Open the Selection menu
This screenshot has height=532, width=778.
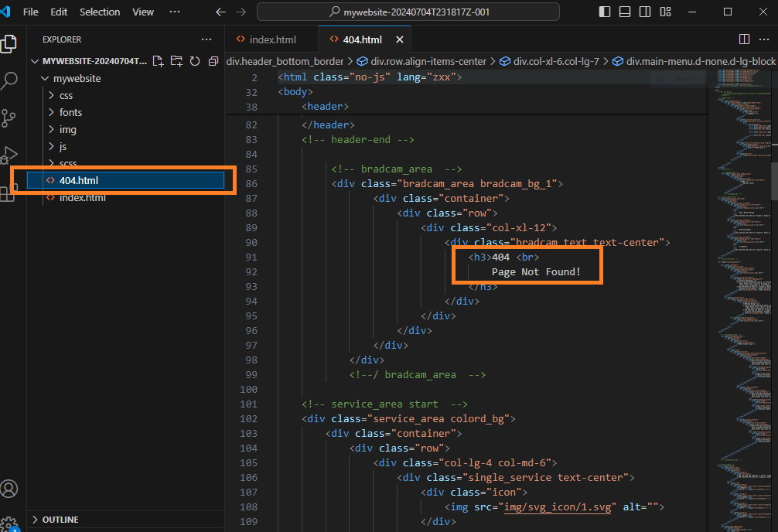point(100,12)
